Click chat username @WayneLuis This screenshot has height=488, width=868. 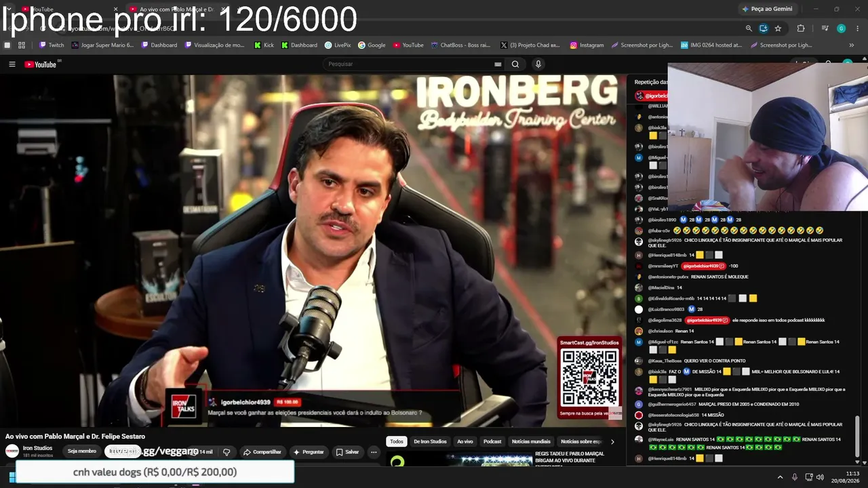tap(660, 440)
